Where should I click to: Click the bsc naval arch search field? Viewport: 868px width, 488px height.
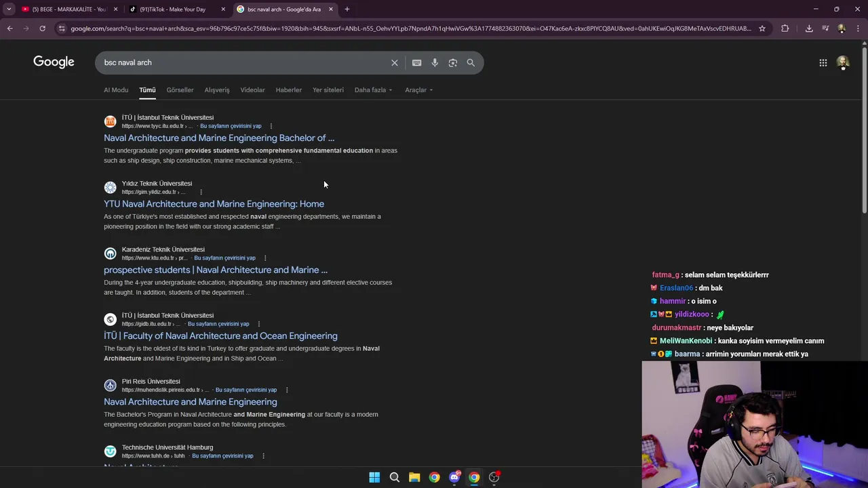(244, 62)
